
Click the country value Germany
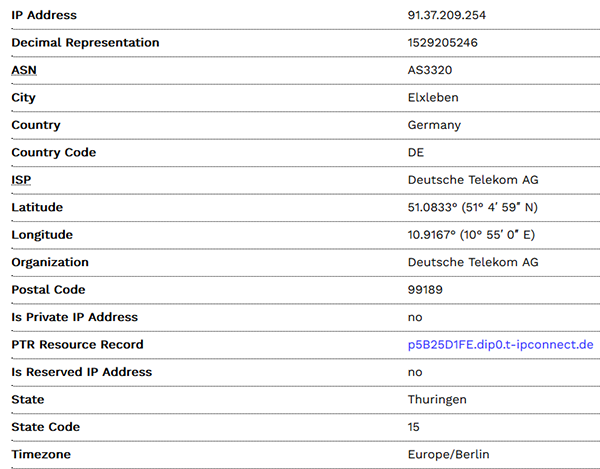(434, 125)
